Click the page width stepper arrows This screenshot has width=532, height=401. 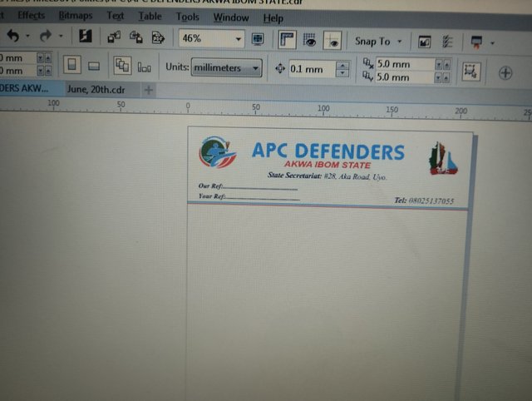(44, 57)
